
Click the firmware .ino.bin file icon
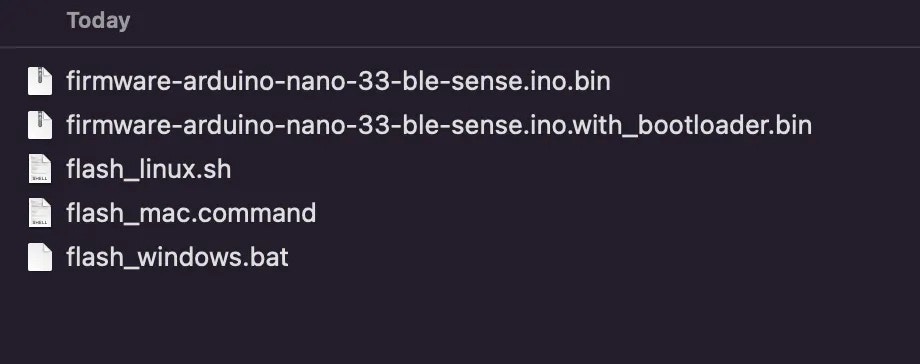click(40, 81)
